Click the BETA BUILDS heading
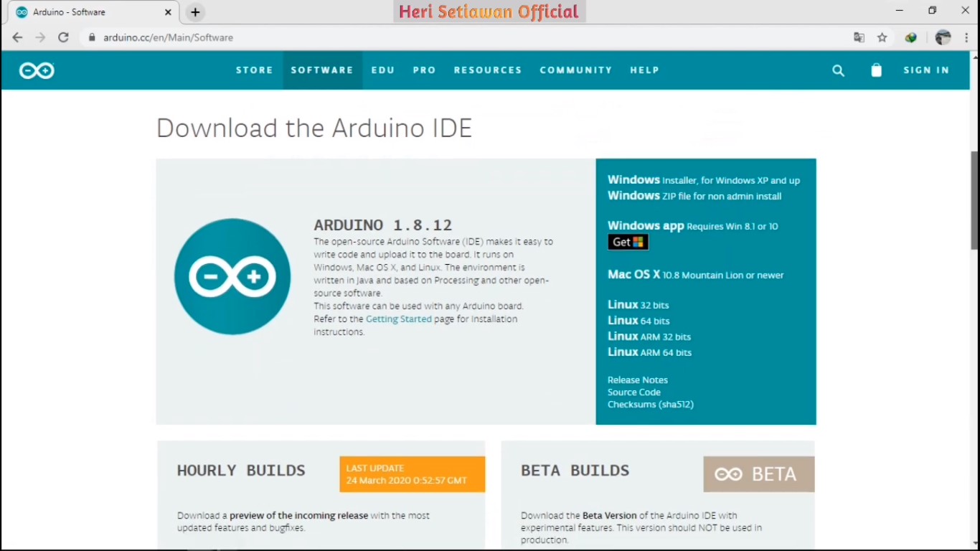This screenshot has height=551, width=980. pos(575,471)
